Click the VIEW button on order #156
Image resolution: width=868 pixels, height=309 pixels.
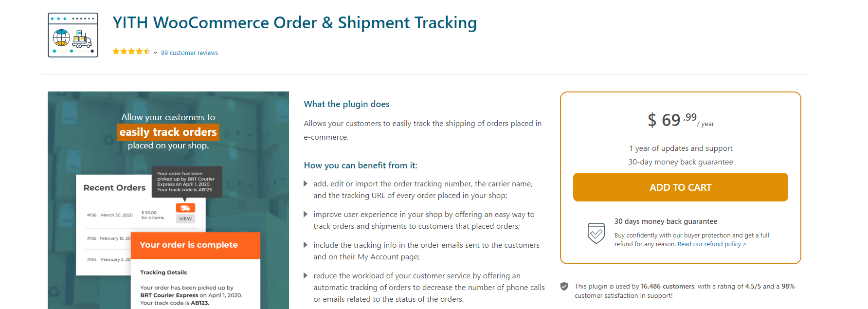(x=185, y=218)
